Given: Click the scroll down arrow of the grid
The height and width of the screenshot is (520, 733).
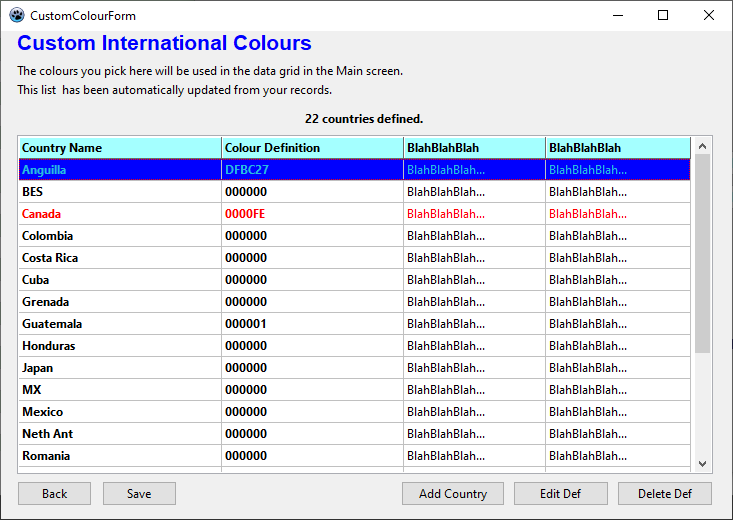Looking at the screenshot, I should [x=702, y=463].
